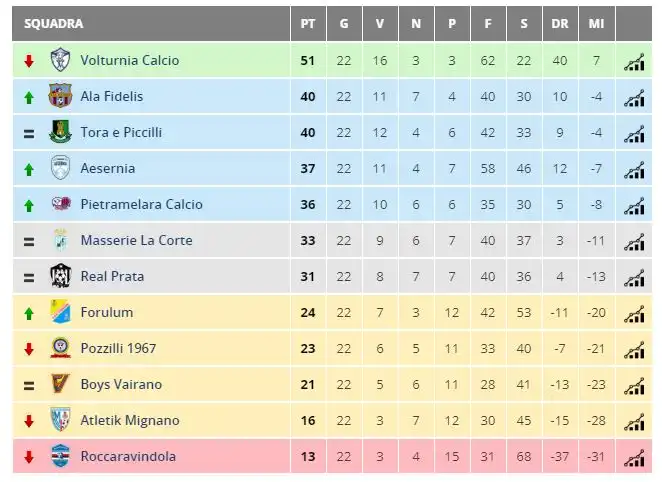Viewport: 662px width, 482px height.
Task: Open the trend chart icon for Roccaravindola
Action: (634, 458)
